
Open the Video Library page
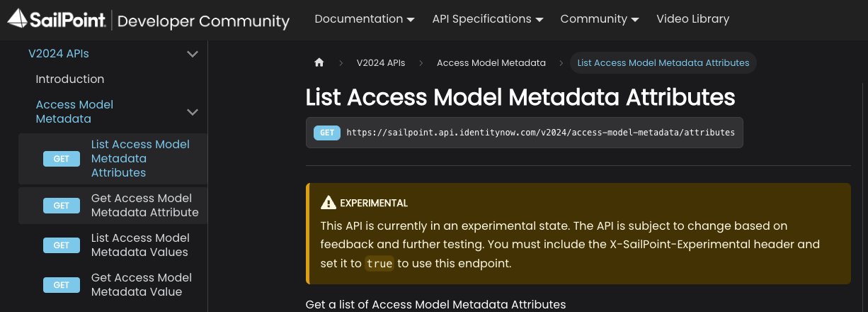click(x=692, y=19)
